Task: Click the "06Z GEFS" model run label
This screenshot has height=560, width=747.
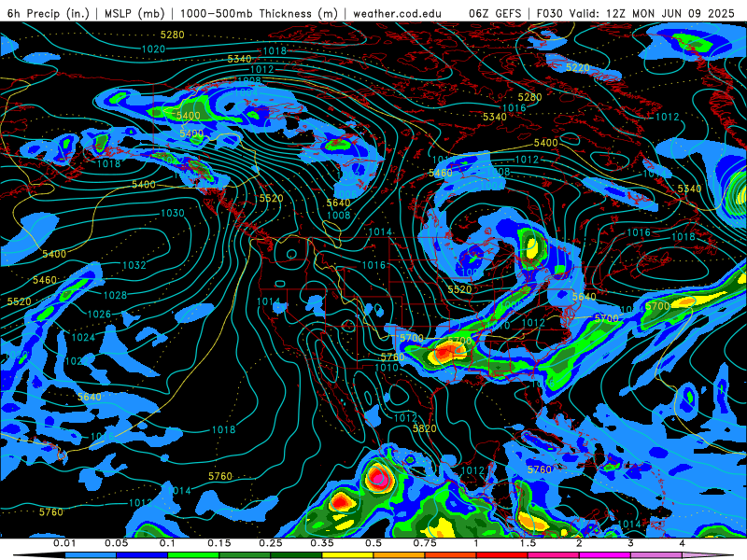Action: tap(495, 13)
